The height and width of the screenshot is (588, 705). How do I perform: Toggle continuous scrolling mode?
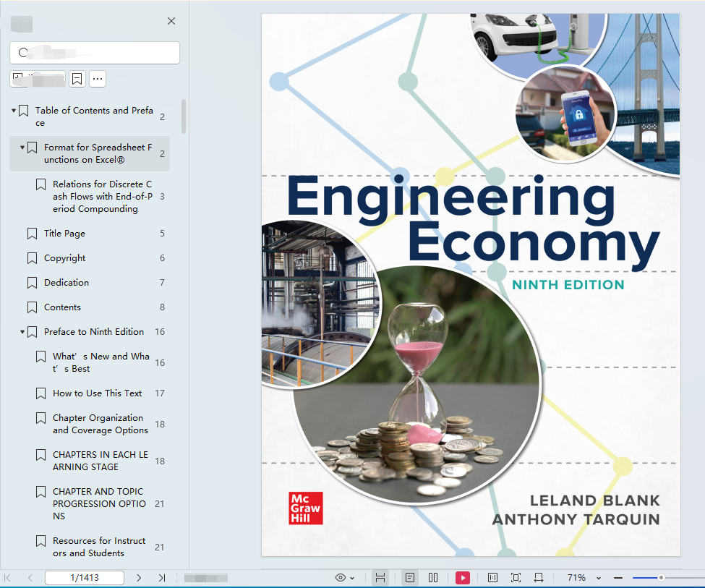380,578
